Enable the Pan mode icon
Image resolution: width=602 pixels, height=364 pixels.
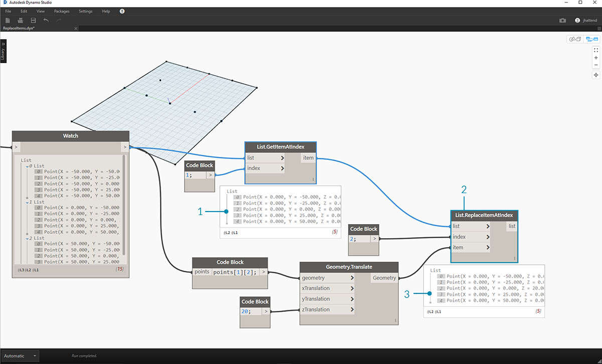596,75
